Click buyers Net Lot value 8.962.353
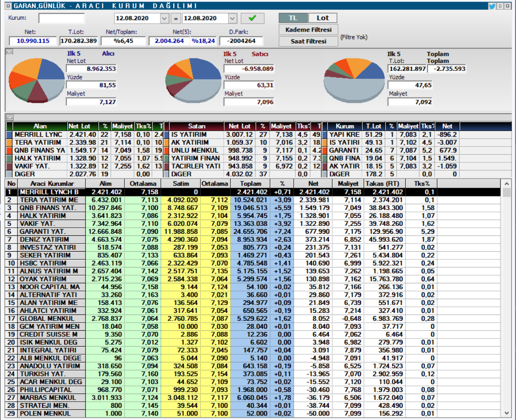The image size is (516, 420). tap(91, 69)
